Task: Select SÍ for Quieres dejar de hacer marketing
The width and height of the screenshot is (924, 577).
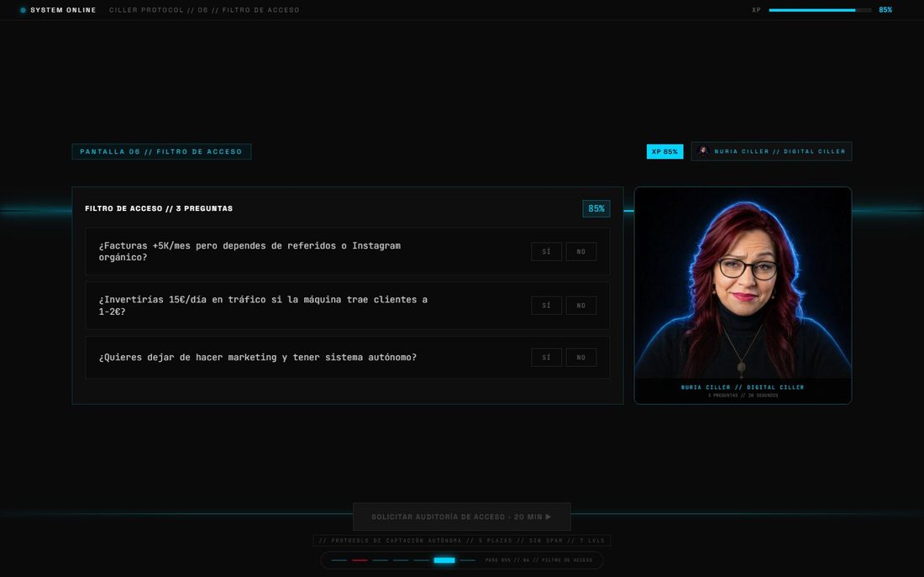Action: point(546,357)
